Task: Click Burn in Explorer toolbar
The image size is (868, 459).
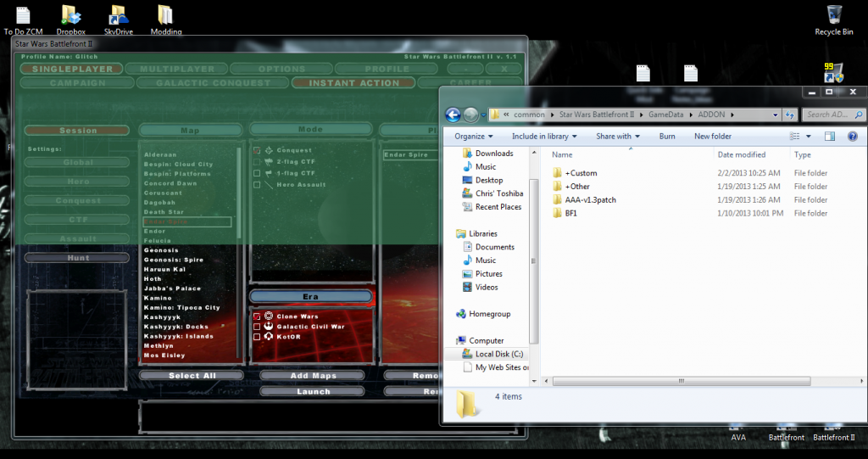Action: tap(667, 136)
